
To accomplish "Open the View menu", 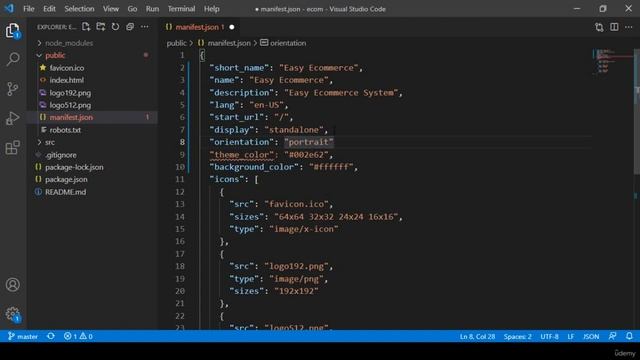I will click(x=111, y=9).
